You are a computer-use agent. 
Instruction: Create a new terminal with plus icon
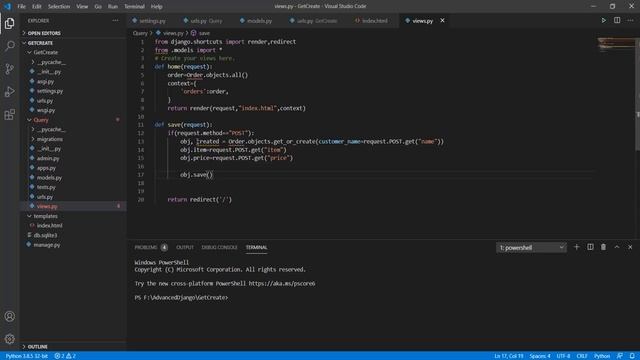coord(576,247)
